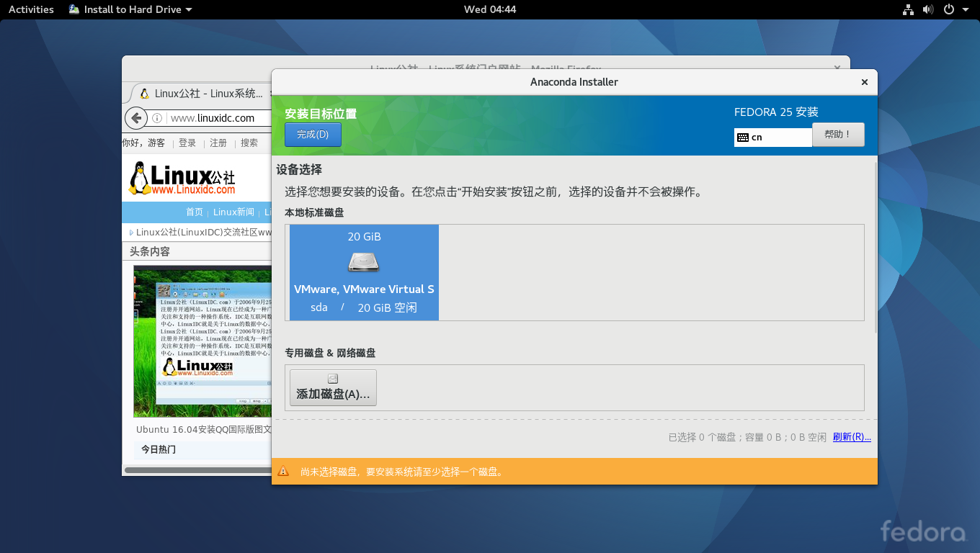Screen dimensions: 980x553
Task: Click the 头条内容 section heading
Action: click(150, 252)
